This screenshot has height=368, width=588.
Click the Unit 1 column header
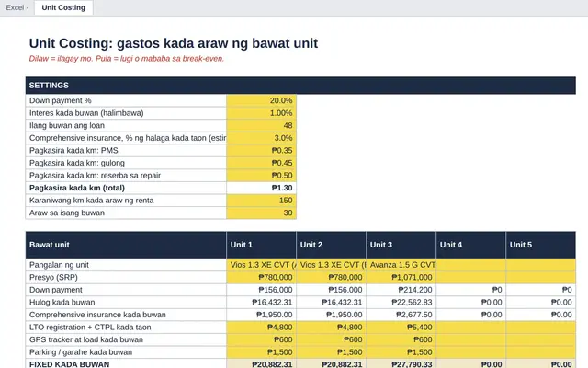pyautogui.click(x=261, y=245)
